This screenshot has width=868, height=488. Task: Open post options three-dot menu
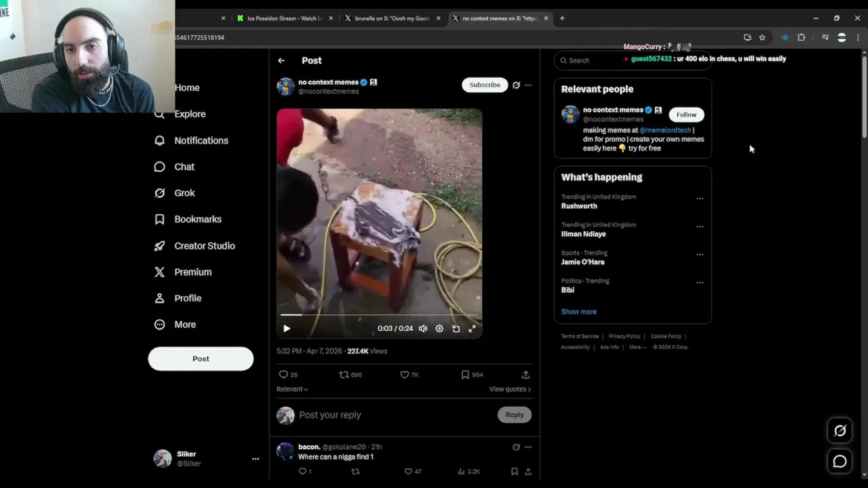coord(528,85)
